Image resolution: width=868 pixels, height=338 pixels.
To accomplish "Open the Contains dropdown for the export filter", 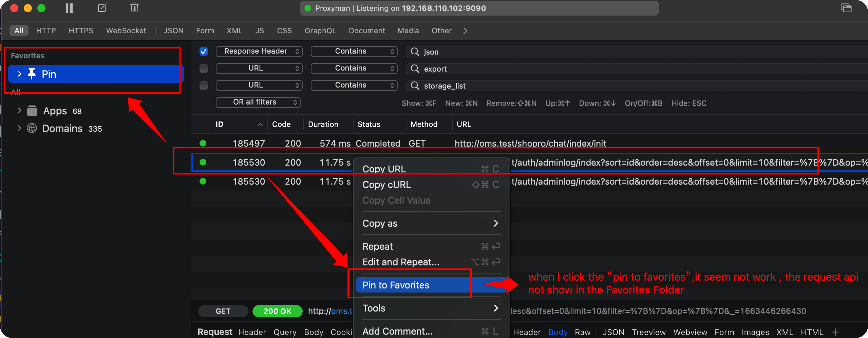I will [354, 68].
